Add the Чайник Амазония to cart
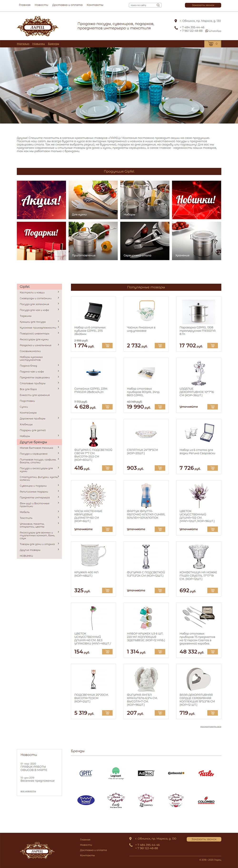Viewport: 238px width, 868px height. coord(160,345)
